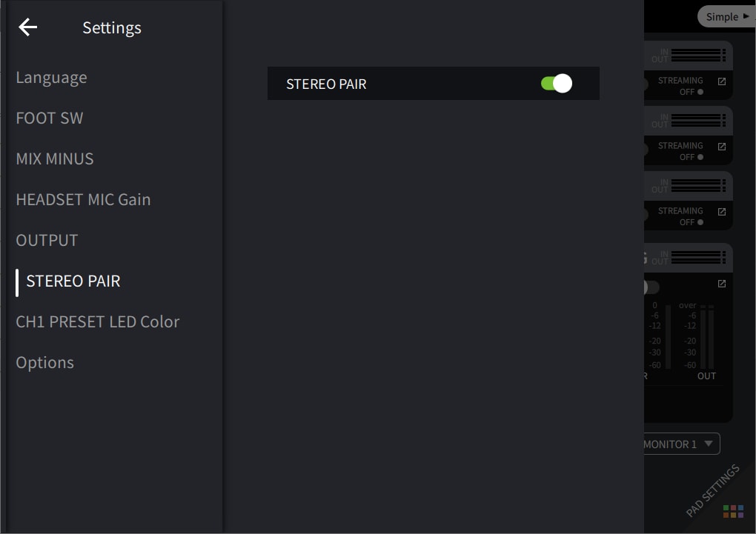
Task: Open the second STREAMING pop-out icon
Action: [722, 147]
